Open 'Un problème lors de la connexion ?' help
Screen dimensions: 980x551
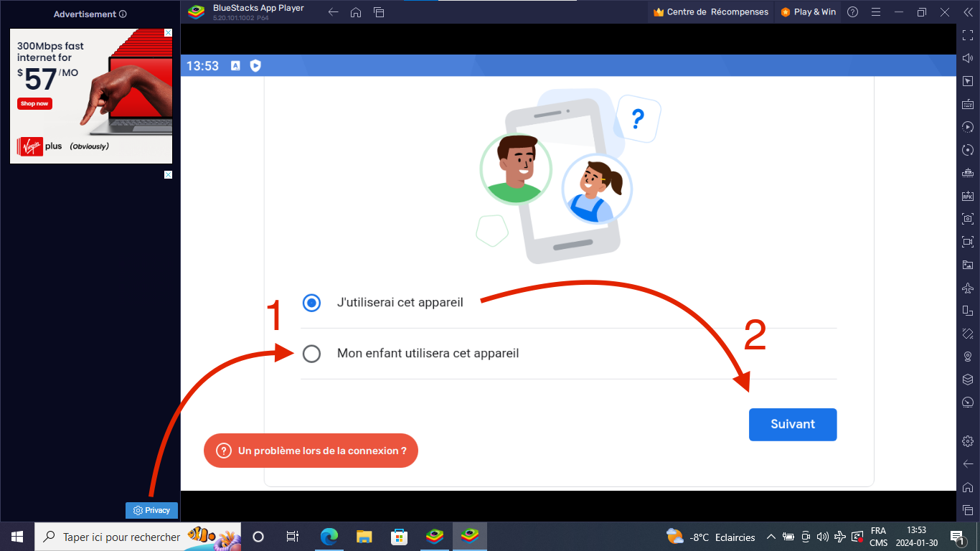pyautogui.click(x=311, y=451)
